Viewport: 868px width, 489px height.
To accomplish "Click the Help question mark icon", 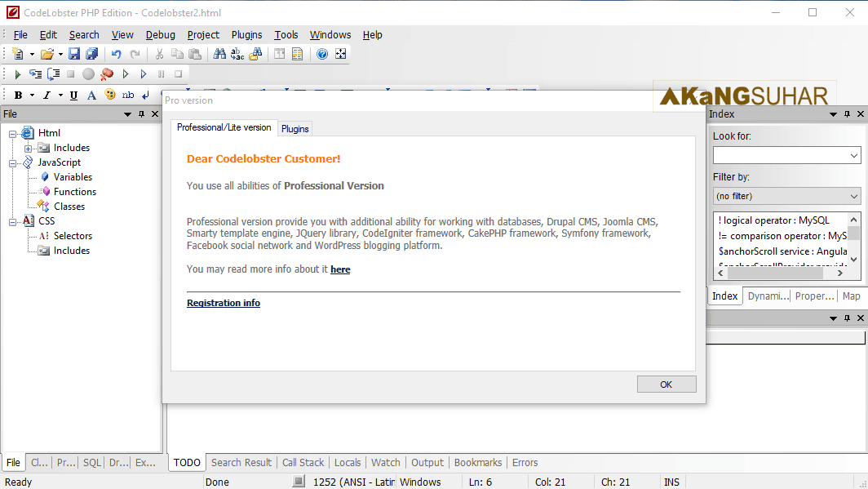I will (322, 54).
